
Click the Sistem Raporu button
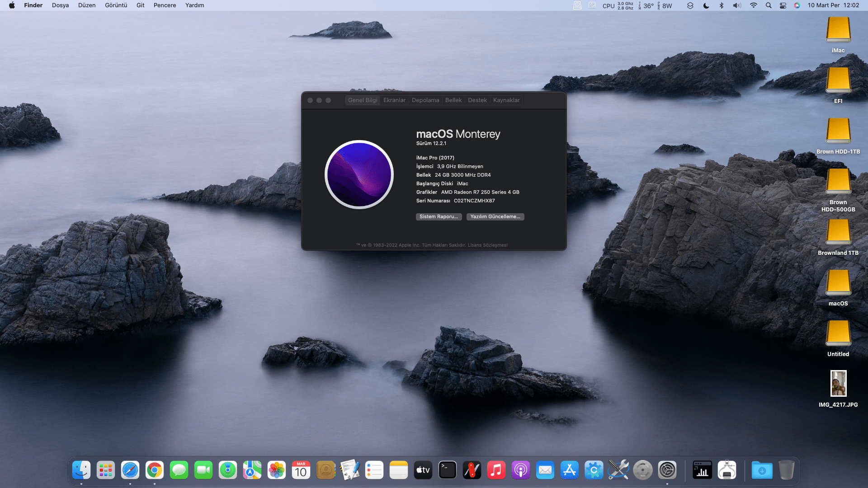point(439,217)
